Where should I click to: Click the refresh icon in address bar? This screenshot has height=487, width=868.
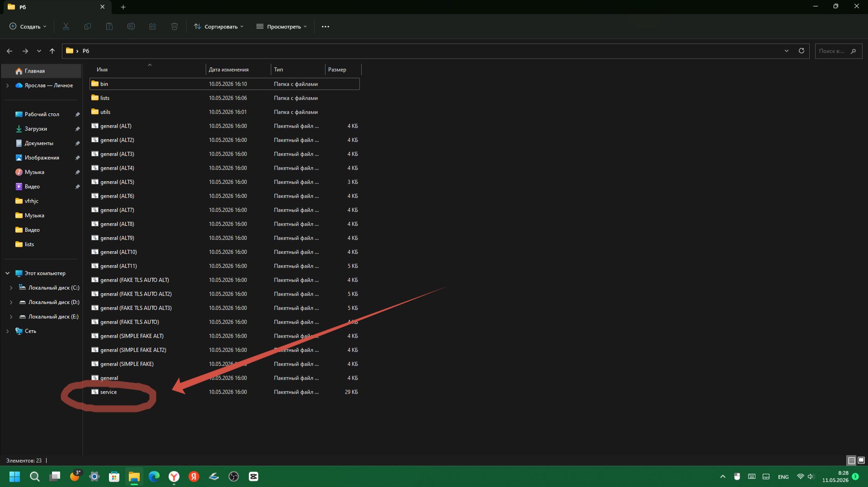[x=801, y=51]
